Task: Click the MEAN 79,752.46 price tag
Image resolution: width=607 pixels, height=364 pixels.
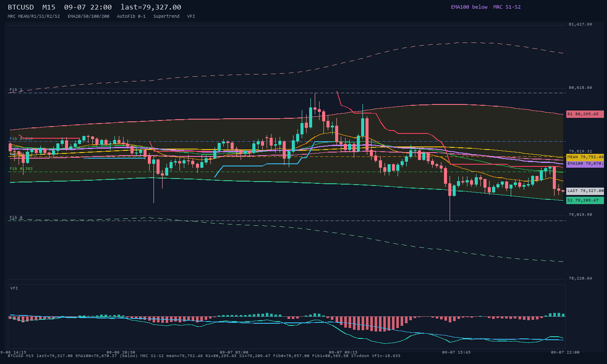Action: 585,157
